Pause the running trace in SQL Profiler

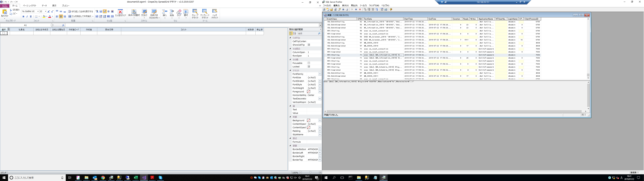356,10
